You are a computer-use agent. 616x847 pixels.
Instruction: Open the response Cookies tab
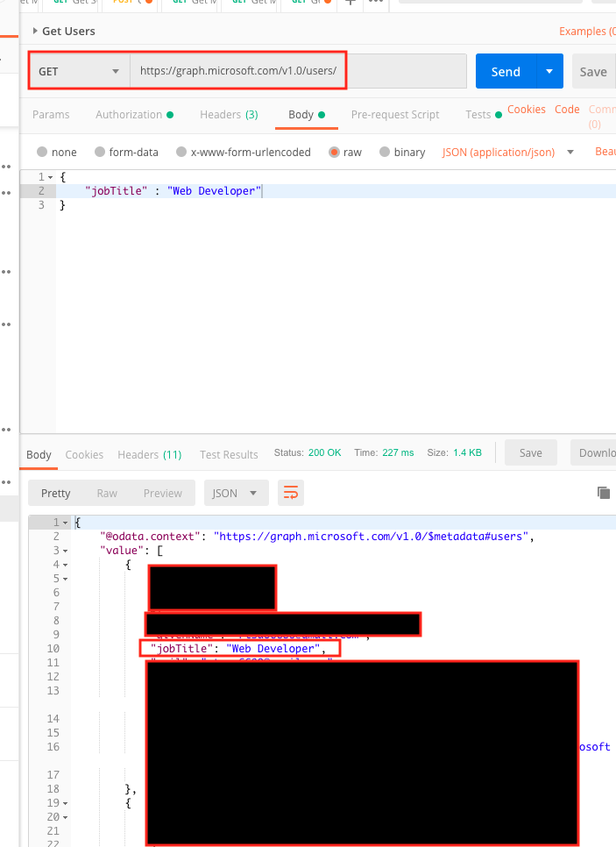pos(84,455)
